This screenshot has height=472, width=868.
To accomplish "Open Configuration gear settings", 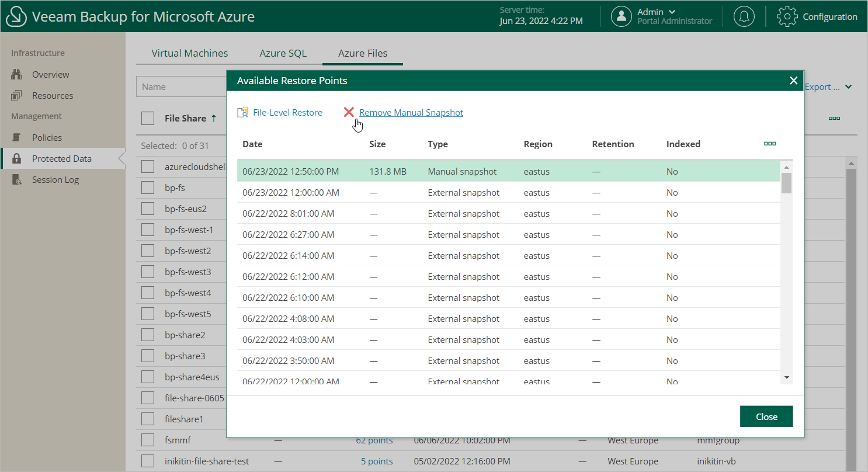I will click(787, 16).
